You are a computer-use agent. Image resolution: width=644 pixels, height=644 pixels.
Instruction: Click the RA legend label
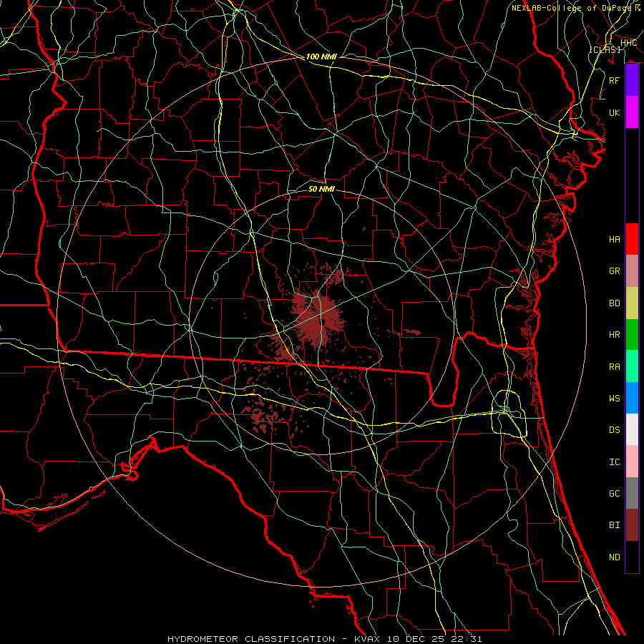pyautogui.click(x=615, y=367)
